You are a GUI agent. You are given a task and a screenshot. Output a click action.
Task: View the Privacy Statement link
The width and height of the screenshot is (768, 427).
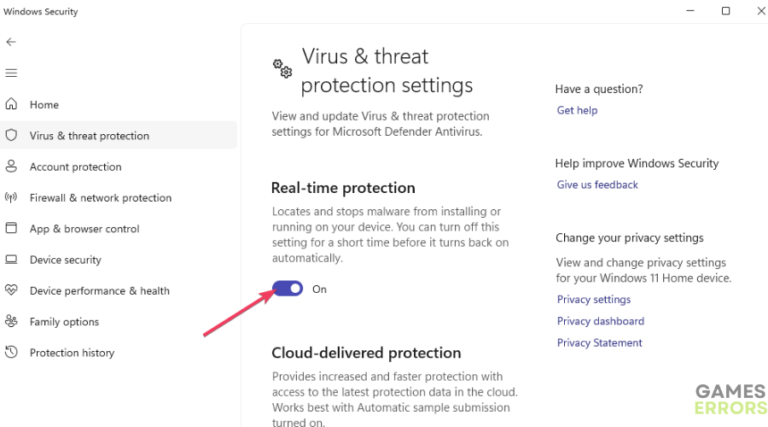click(x=599, y=342)
